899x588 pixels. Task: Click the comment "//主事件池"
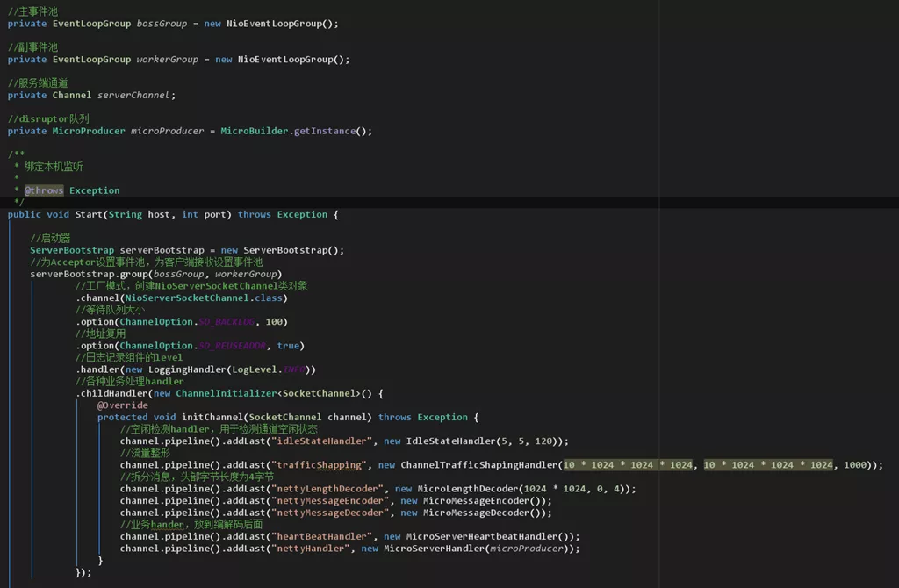coord(32,11)
